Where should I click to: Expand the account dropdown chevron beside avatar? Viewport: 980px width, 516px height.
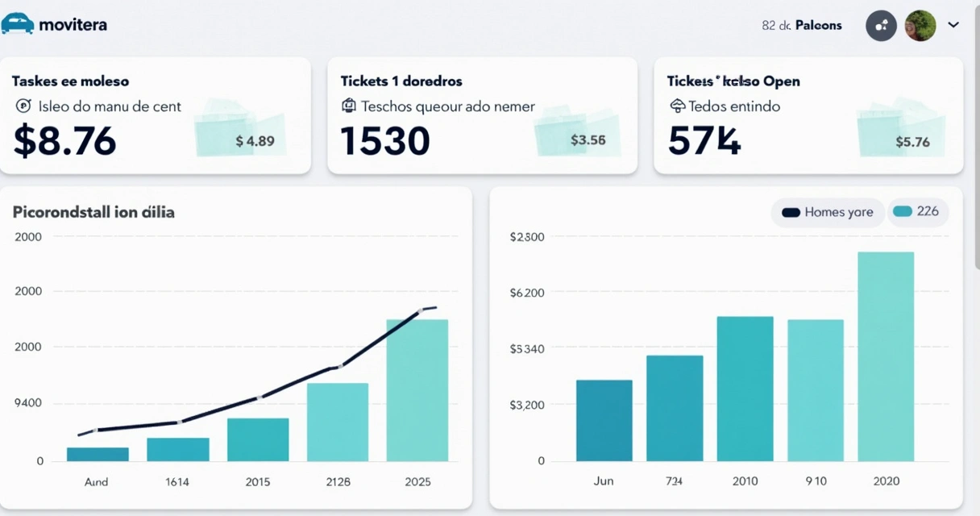pyautogui.click(x=953, y=25)
